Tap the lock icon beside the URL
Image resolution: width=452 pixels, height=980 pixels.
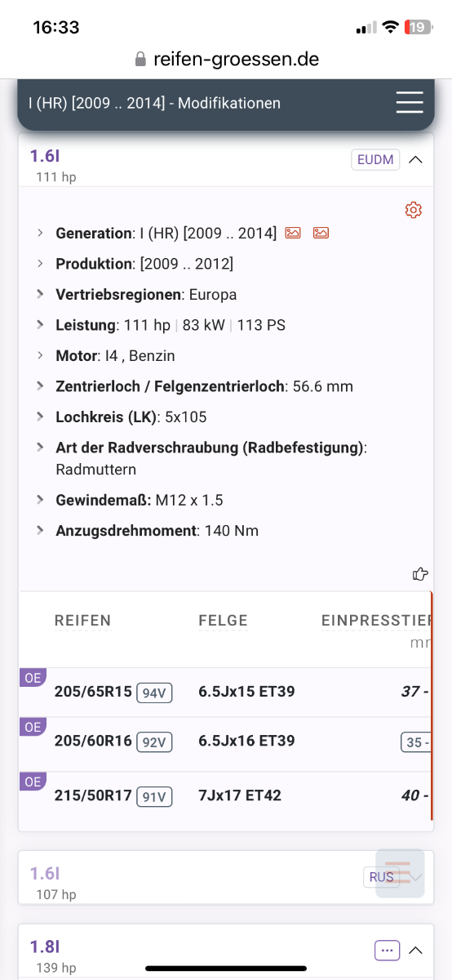[140, 60]
